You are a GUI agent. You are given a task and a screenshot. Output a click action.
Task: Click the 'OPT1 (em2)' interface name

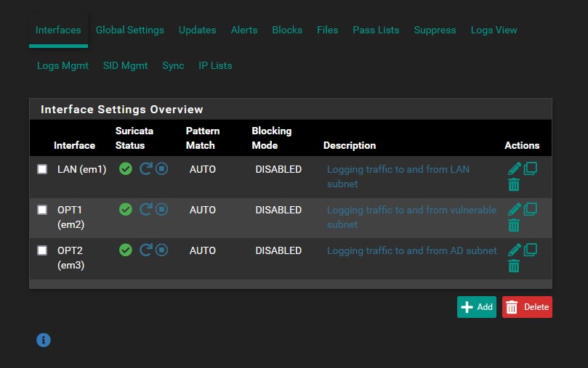(71, 217)
